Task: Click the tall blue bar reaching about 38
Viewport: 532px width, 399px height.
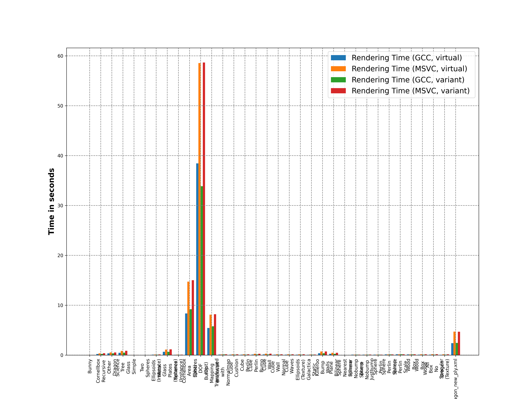Action: pyautogui.click(x=197, y=259)
